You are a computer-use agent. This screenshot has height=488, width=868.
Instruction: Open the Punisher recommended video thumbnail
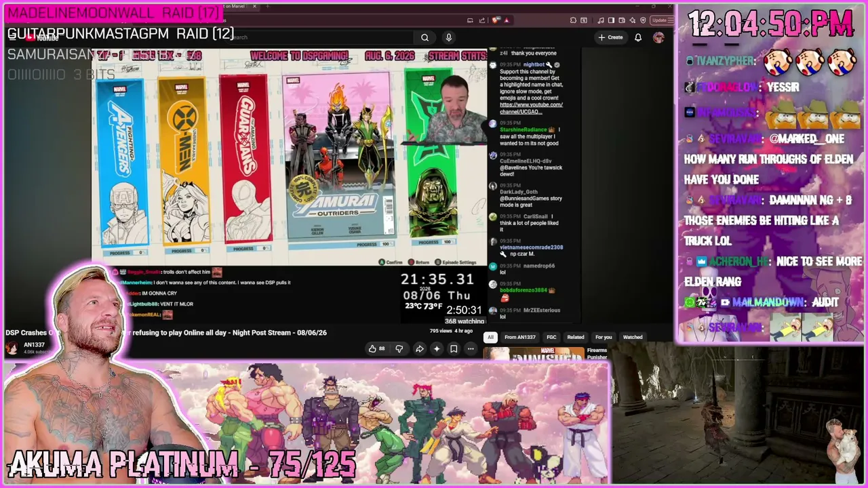tap(534, 354)
